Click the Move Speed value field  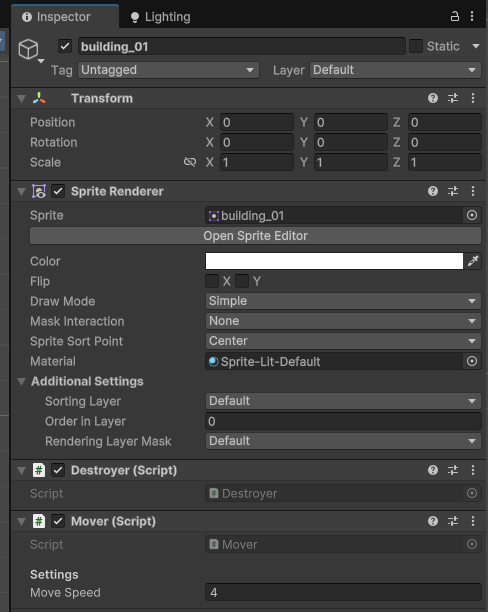pyautogui.click(x=343, y=592)
